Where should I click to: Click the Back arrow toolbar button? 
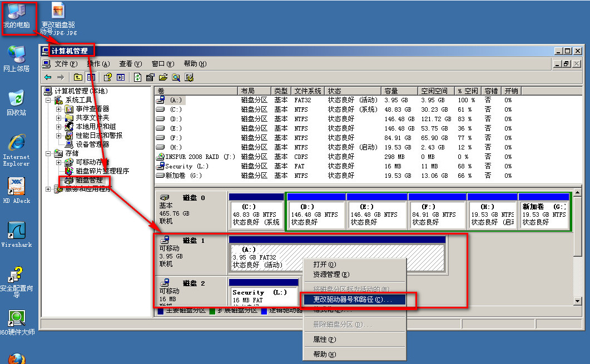48,77
